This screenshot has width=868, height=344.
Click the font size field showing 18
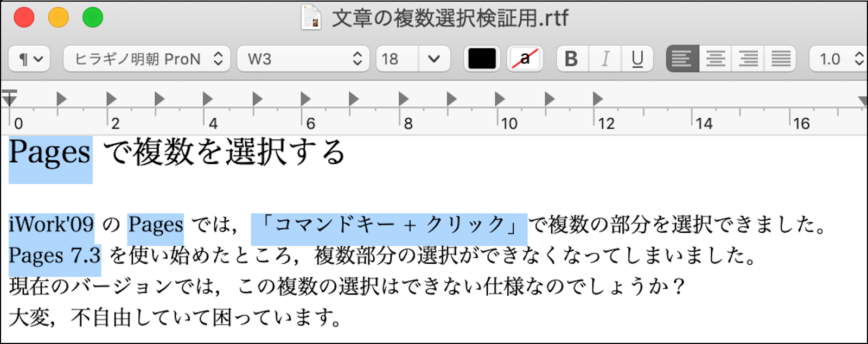click(x=397, y=59)
